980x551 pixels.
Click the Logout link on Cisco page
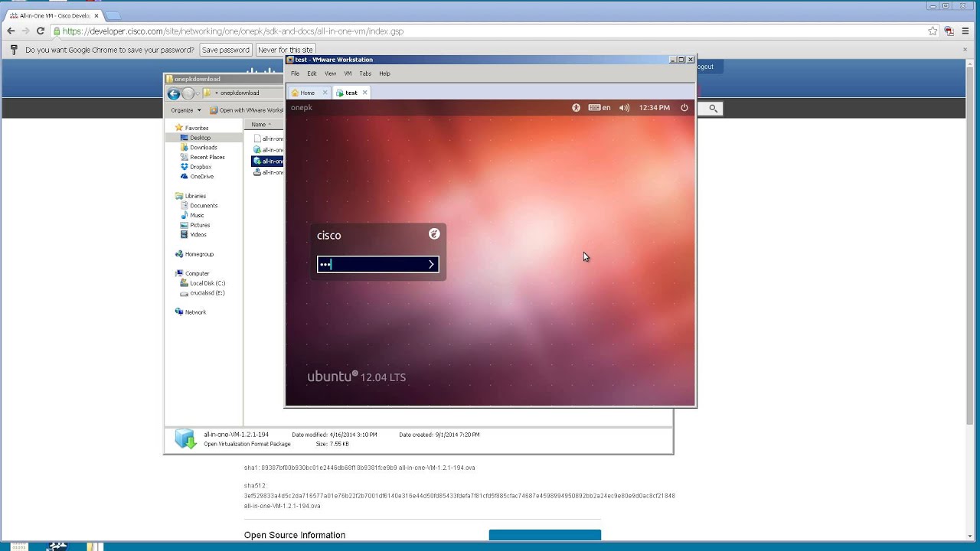coord(705,67)
